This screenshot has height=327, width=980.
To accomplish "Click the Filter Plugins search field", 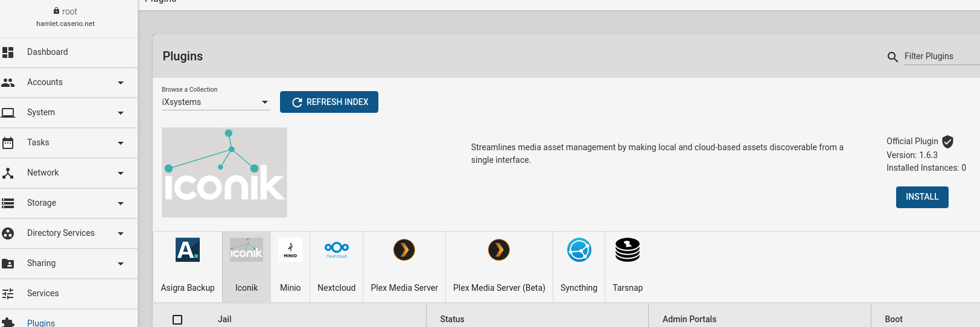I will click(x=940, y=56).
